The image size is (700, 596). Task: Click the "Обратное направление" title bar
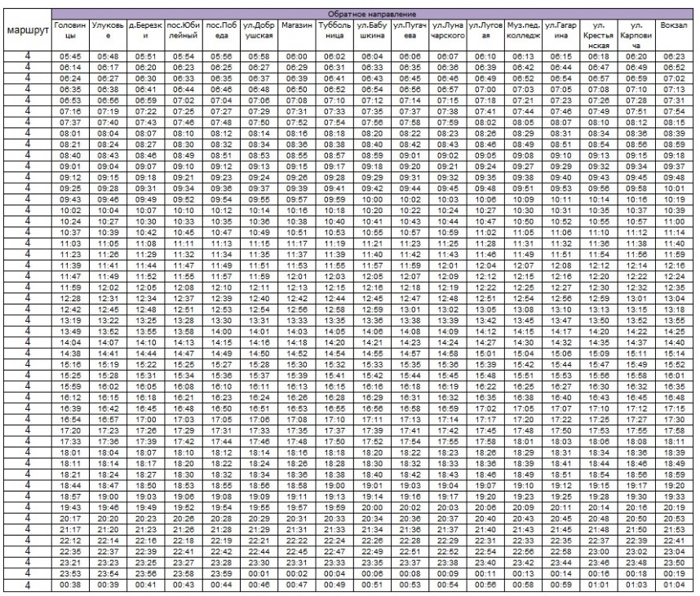tap(373, 14)
